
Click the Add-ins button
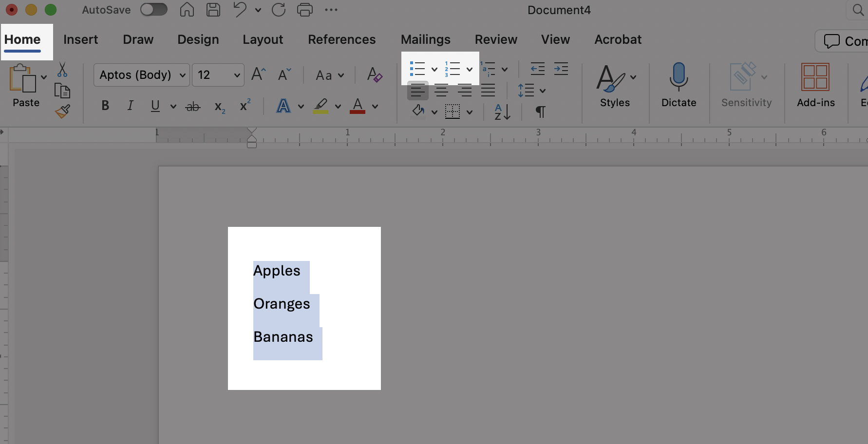point(815,85)
